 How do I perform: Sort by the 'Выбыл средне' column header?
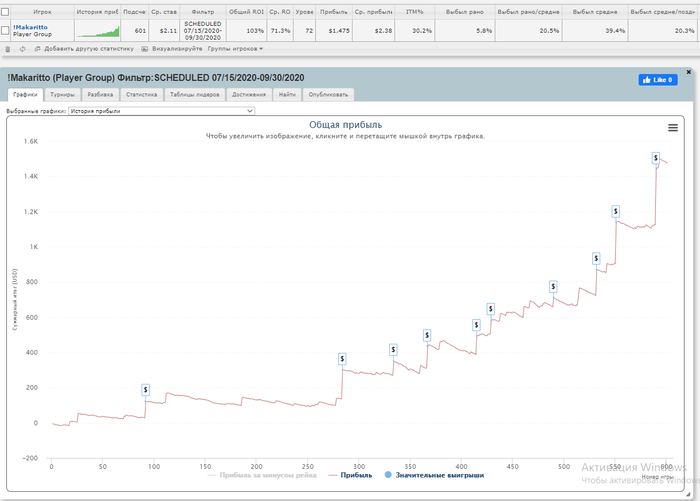coord(595,12)
